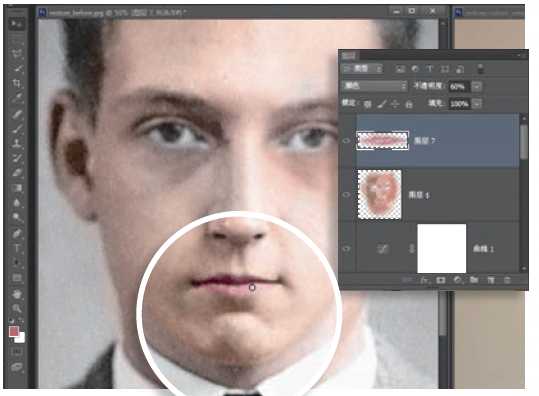Image resolution: width=539 pixels, height=396 pixels.
Task: Select the Dodge tool
Action: pyautogui.click(x=17, y=217)
